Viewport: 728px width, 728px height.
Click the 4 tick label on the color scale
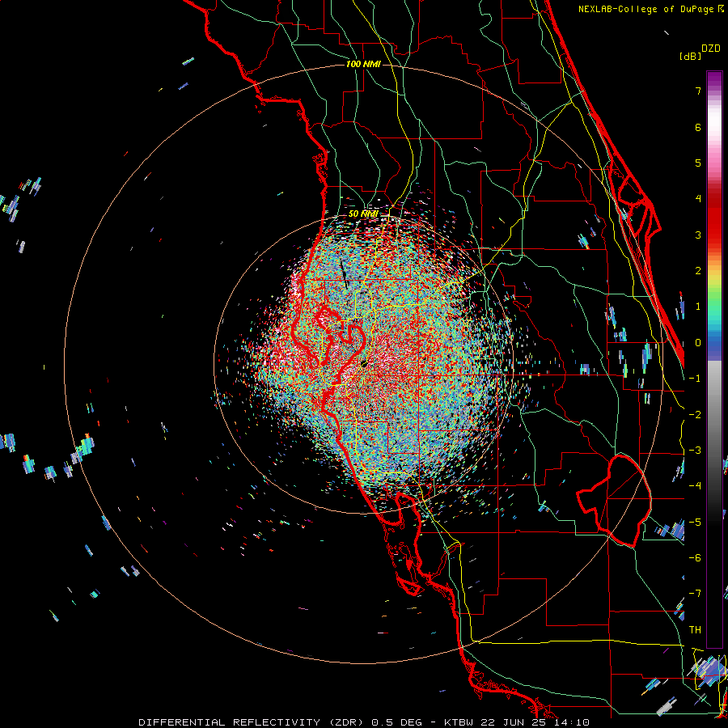(698, 199)
